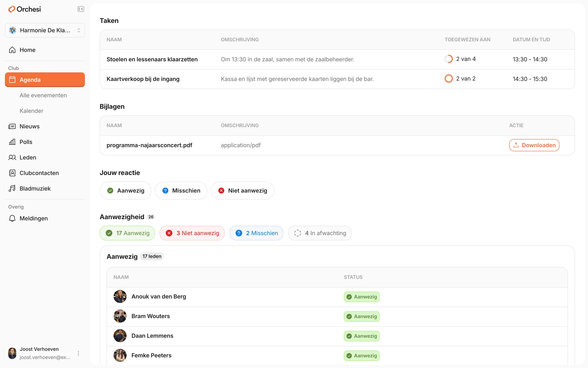
Task: Open Meldingen notifications
Action: tap(45, 218)
